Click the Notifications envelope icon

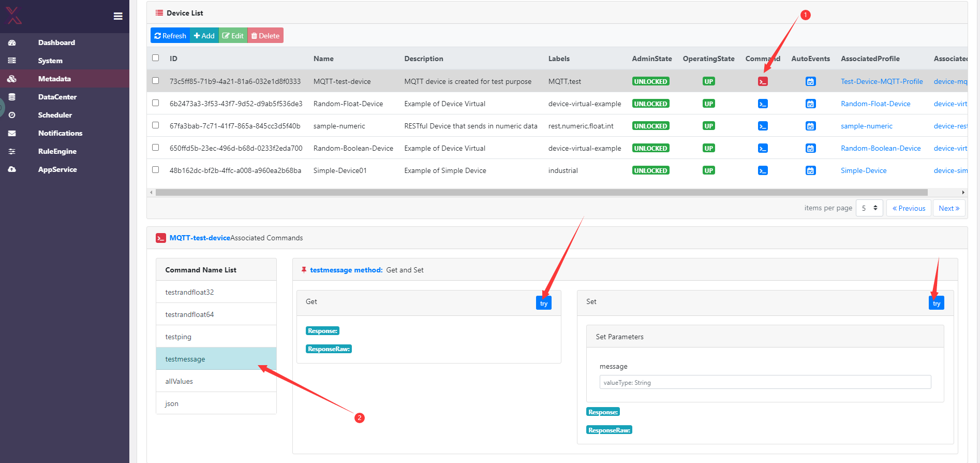(x=12, y=133)
